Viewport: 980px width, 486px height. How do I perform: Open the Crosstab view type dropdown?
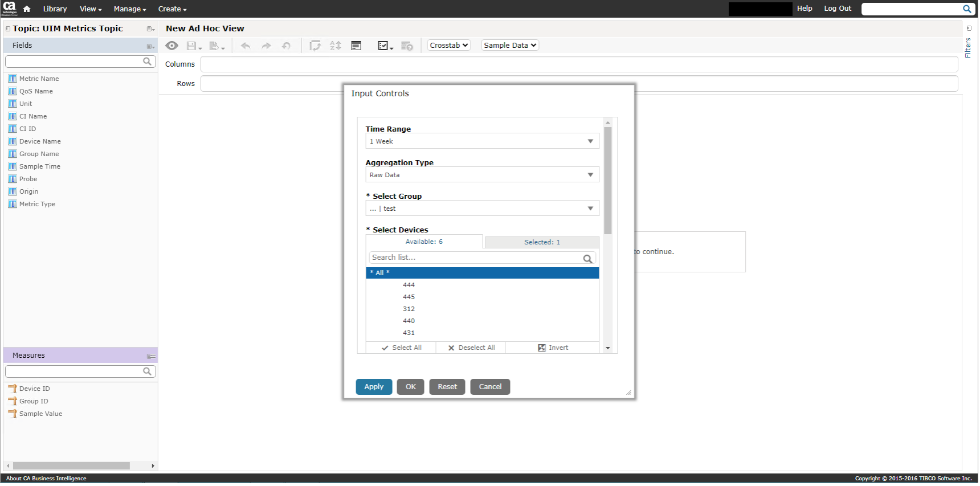click(448, 46)
